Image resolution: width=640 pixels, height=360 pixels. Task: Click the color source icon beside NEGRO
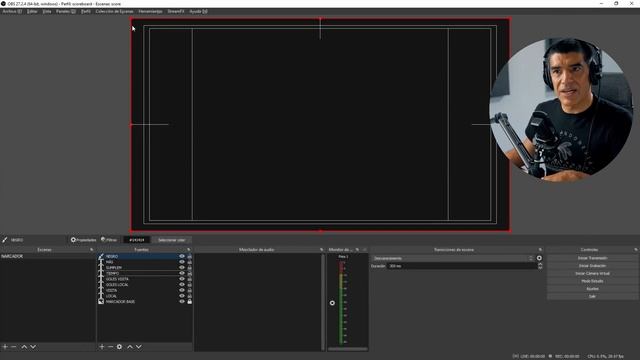pyautogui.click(x=101, y=256)
